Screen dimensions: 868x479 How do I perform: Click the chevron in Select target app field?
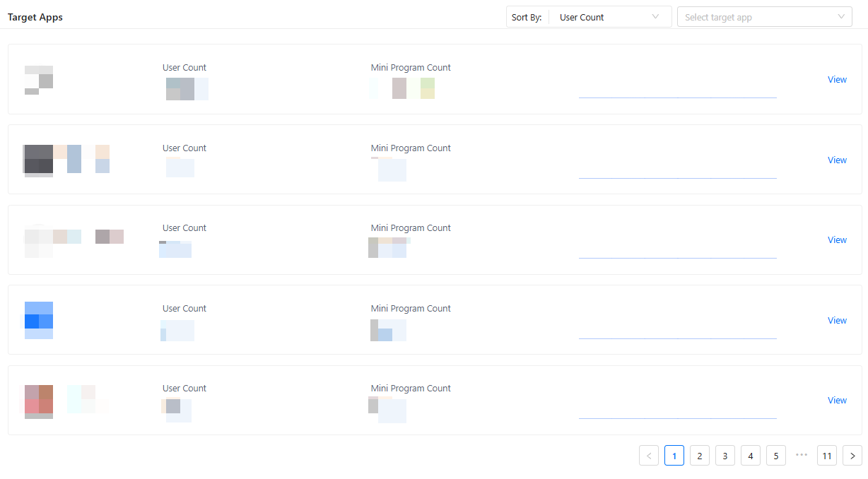point(841,17)
